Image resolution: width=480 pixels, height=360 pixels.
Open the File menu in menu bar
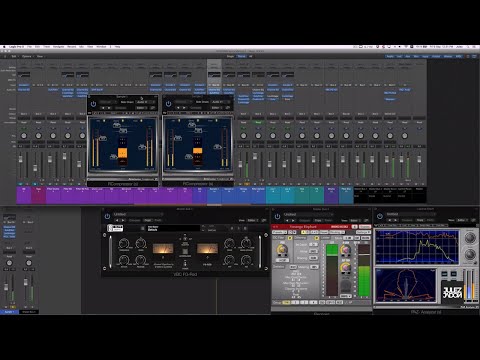click(x=29, y=47)
